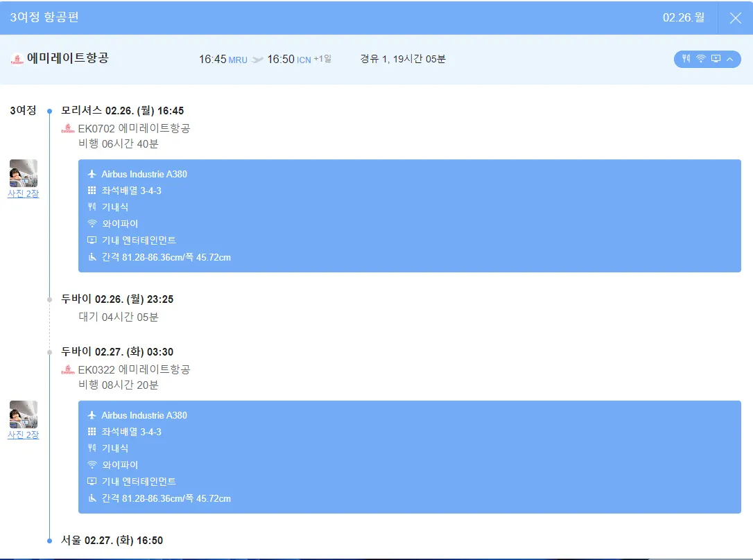Click the wifi icon in the header pill
The image size is (753, 560).
click(x=701, y=58)
